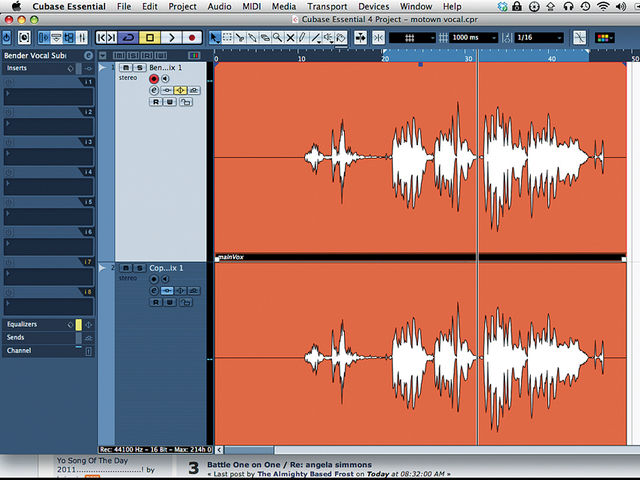Screen dimensions: 640x480
Task: Toggle the Cycle loop button
Action: 129,38
